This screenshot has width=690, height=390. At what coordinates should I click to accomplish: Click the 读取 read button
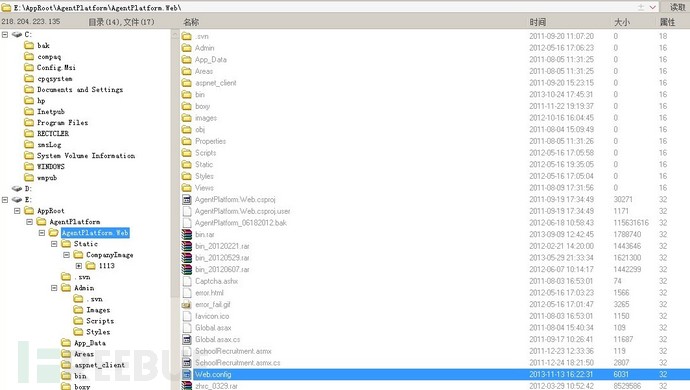[677, 7]
